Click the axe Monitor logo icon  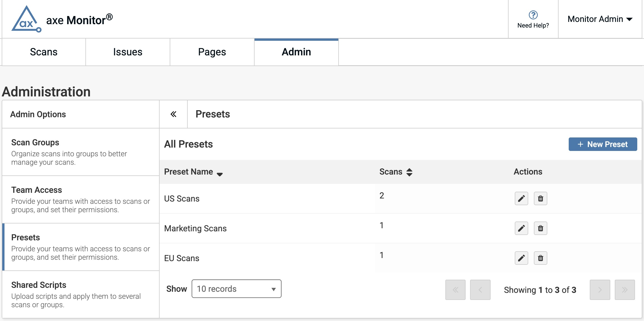[26, 19]
